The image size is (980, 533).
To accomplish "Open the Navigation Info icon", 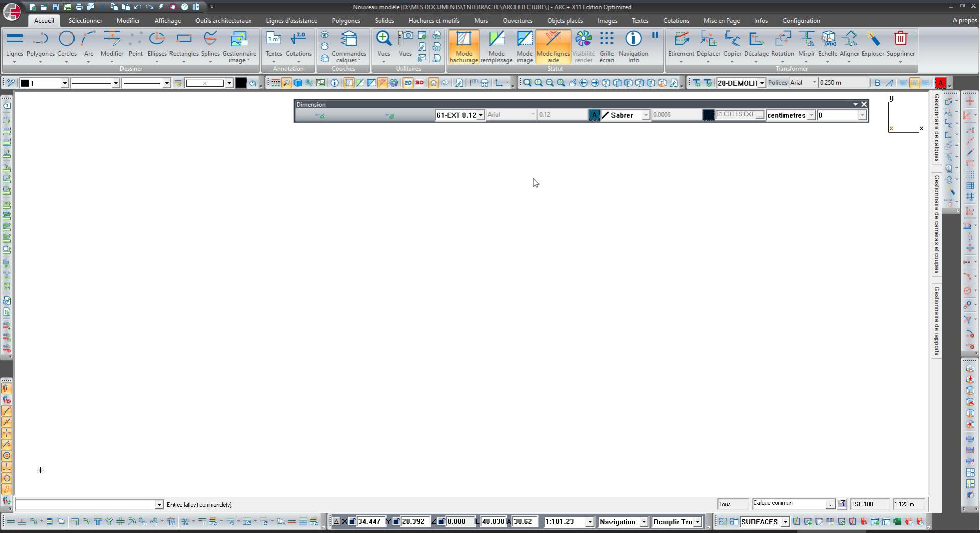I will coord(633,39).
